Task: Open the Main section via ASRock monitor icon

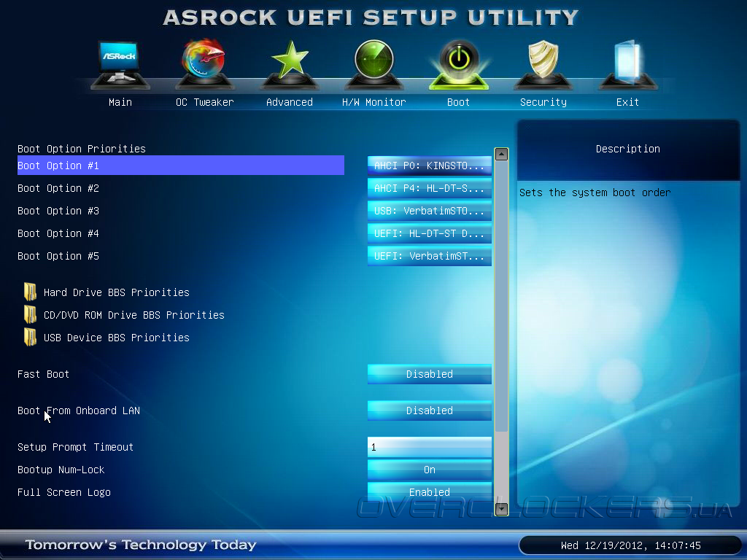Action: click(x=120, y=64)
